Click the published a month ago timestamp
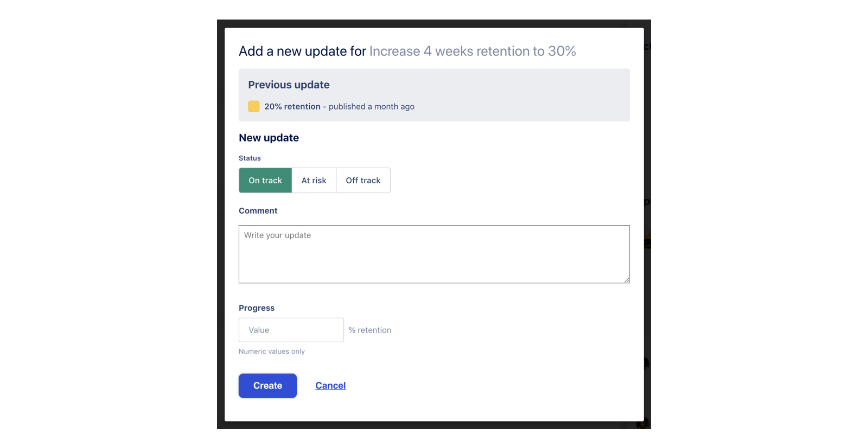 point(372,106)
